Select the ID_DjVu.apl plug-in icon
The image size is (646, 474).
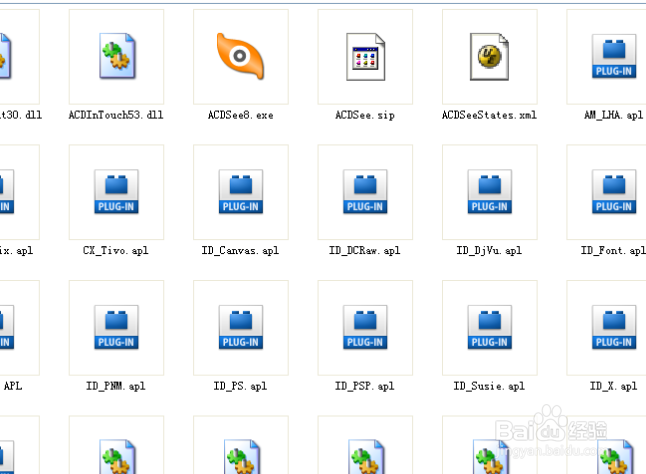489,191
